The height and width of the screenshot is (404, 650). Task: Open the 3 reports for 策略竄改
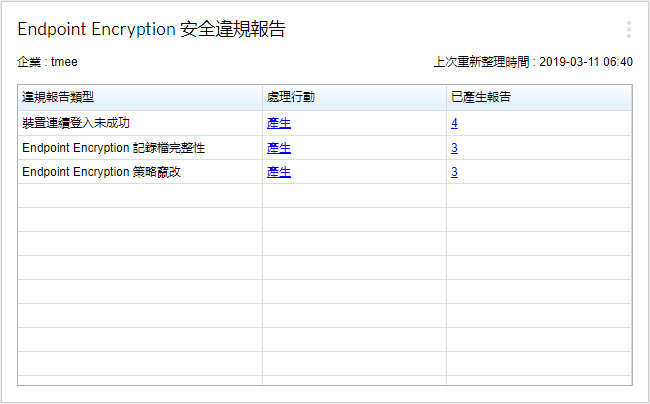[x=454, y=171]
